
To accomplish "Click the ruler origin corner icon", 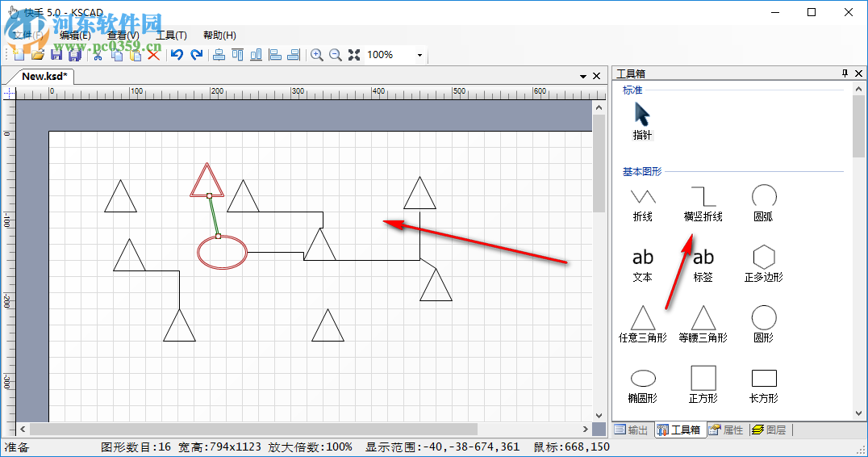I will click(x=8, y=93).
